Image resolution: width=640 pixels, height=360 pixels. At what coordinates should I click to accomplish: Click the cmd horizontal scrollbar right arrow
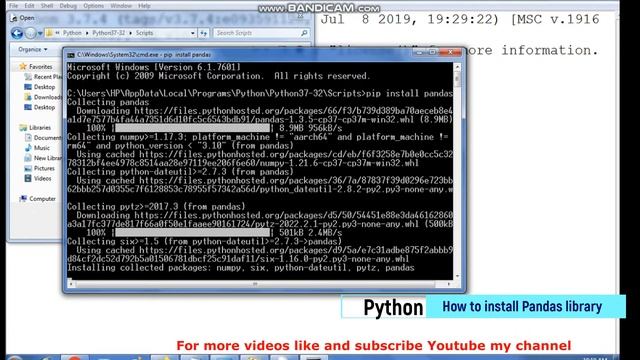click(449, 284)
